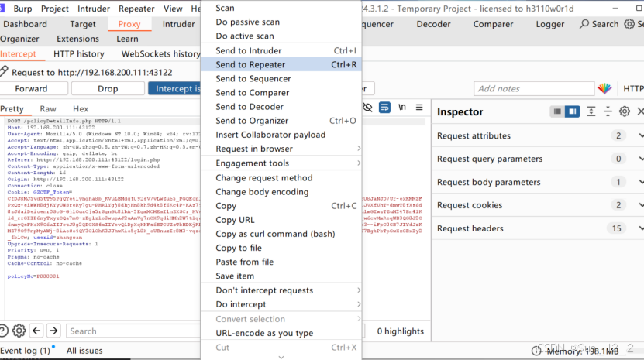Click the bottom Search input field
The height and width of the screenshot is (360, 644).
pyautogui.click(x=133, y=331)
